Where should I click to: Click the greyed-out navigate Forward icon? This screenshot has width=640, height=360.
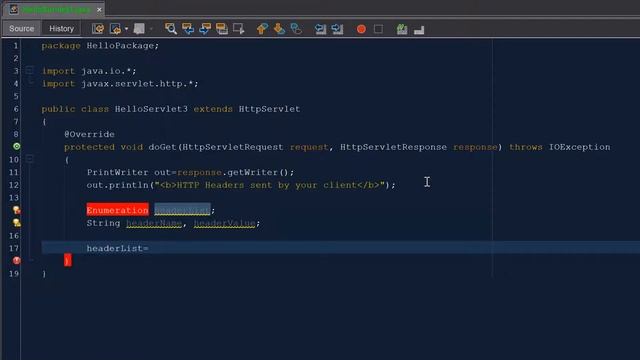coord(139,29)
